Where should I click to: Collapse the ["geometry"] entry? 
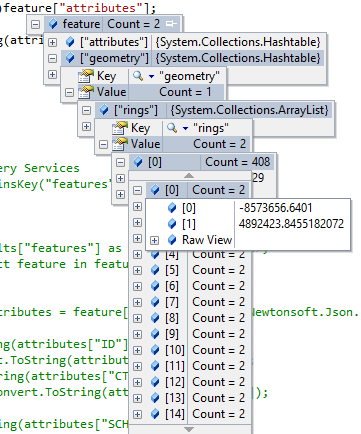click(52, 58)
